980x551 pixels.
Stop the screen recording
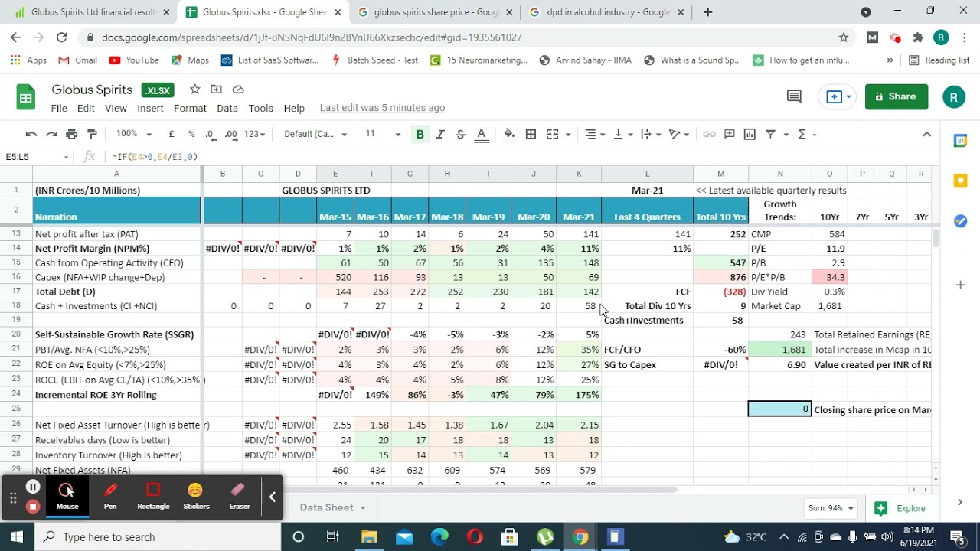tap(32, 506)
